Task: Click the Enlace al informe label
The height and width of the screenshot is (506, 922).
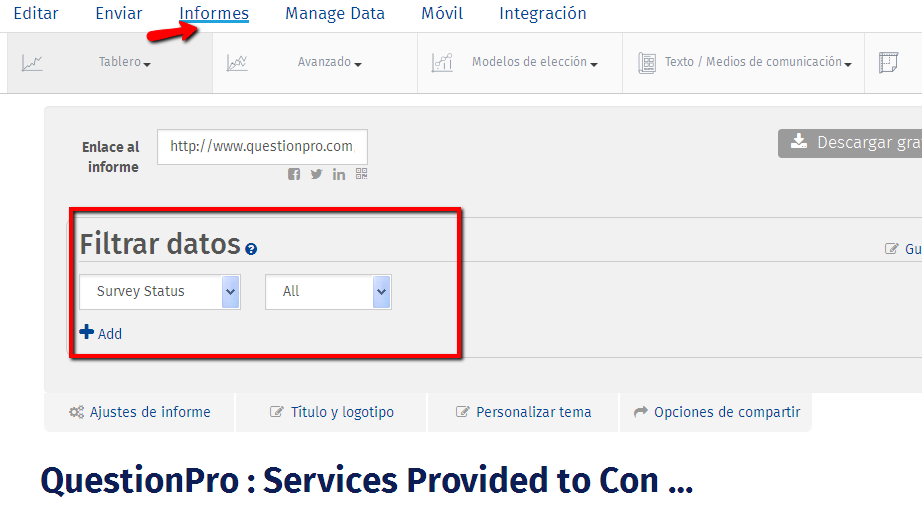Action: (111, 157)
